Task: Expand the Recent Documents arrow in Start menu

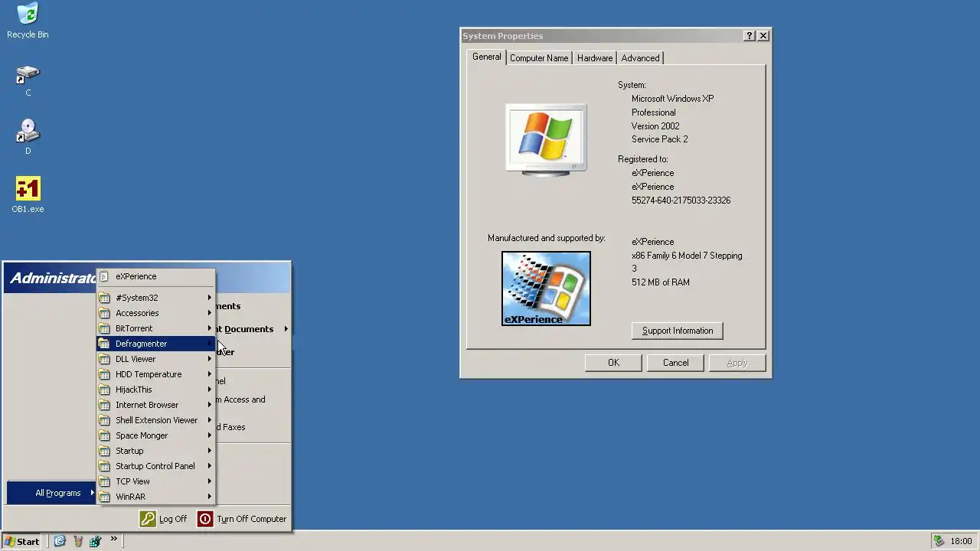Action: (x=286, y=329)
